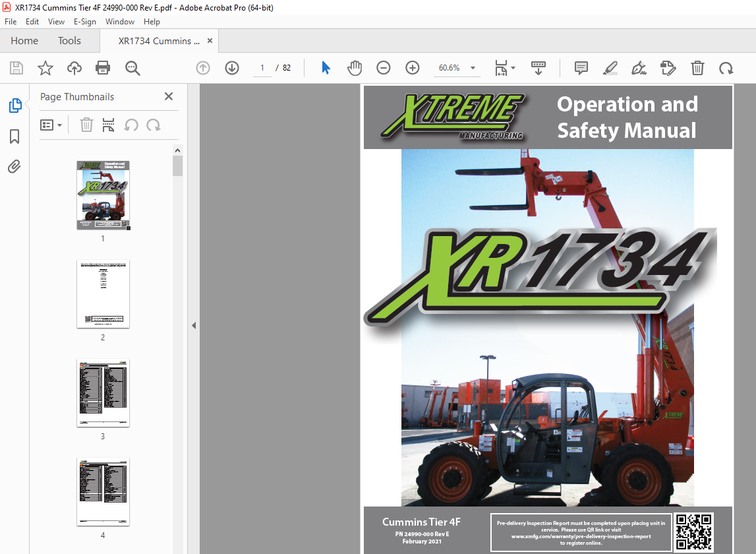This screenshot has width=756, height=554.
Task: Select page 1 thumbnail
Action: [103, 195]
